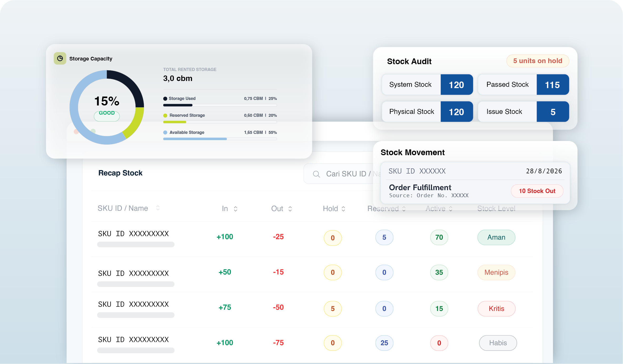Click the Habis stock level badge
The height and width of the screenshot is (364, 623).
pos(498,343)
